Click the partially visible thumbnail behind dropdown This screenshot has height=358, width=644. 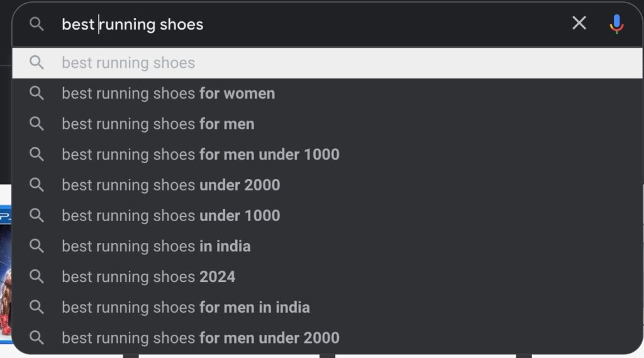6,273
